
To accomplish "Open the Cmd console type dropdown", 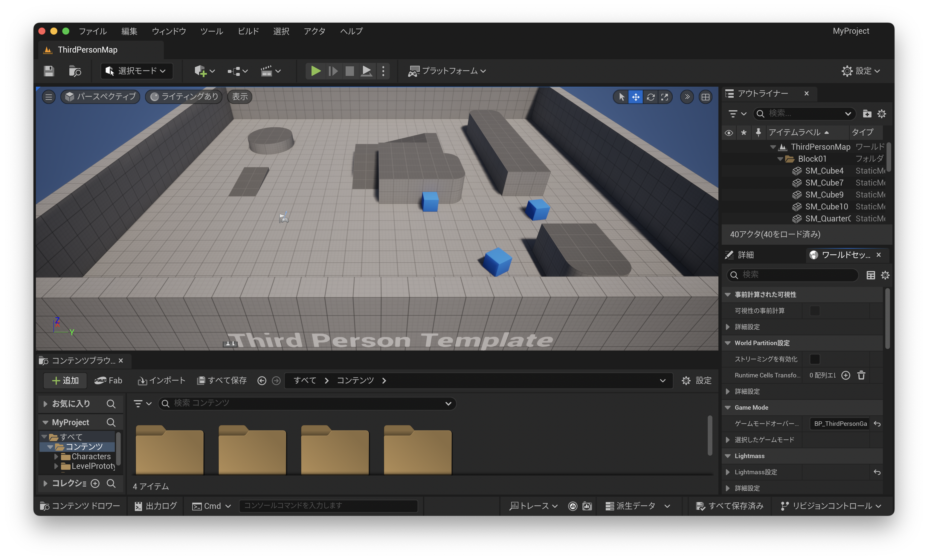I will [211, 506].
